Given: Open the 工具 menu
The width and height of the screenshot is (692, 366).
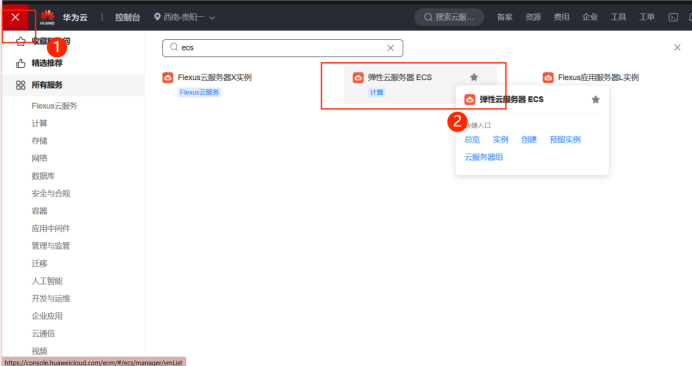Looking at the screenshot, I should pyautogui.click(x=618, y=17).
